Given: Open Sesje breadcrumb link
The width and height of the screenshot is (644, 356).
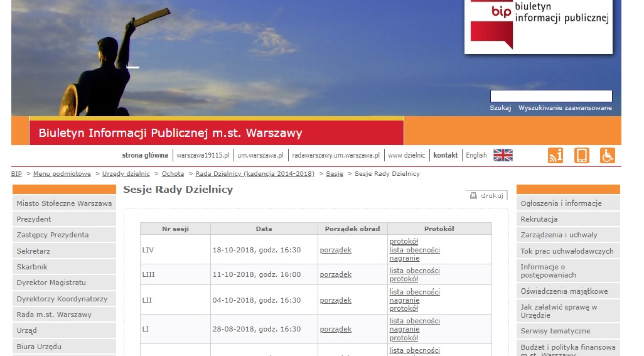Looking at the screenshot, I should click(x=335, y=174).
